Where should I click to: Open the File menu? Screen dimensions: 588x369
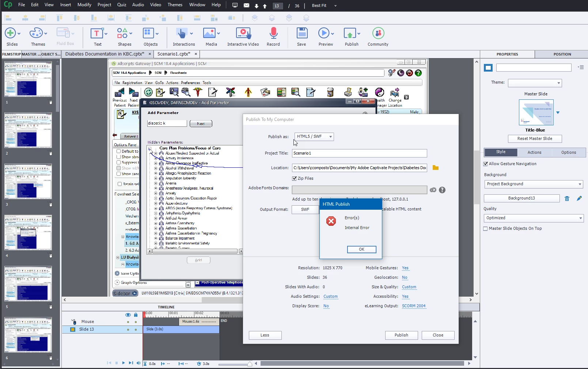22,5
